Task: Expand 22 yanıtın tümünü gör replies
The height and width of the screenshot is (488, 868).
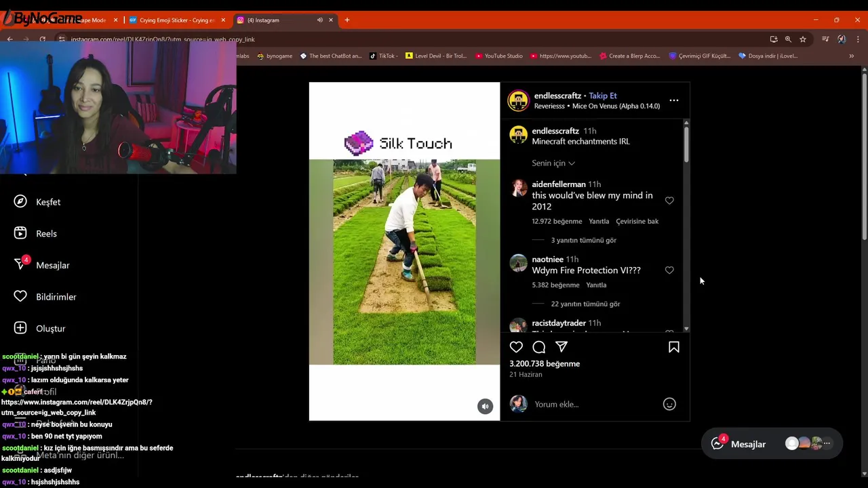Action: pos(585,304)
